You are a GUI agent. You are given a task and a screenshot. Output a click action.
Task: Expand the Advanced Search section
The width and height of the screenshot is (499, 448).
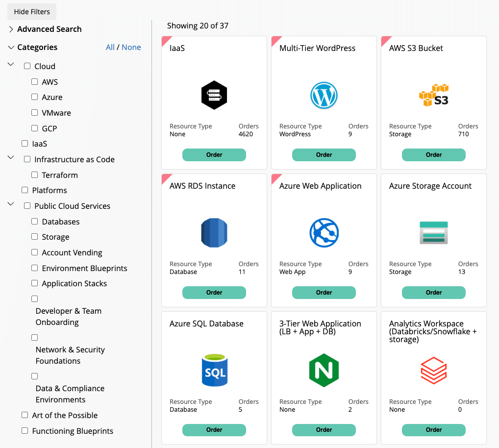[x=11, y=29]
